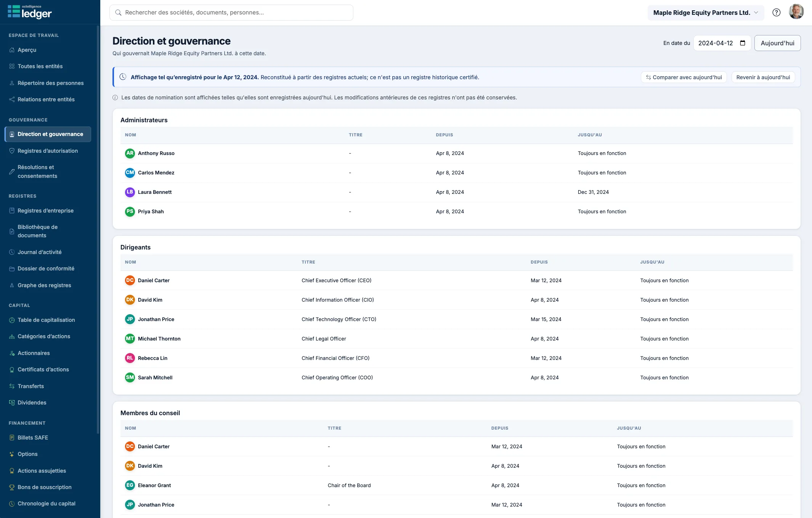Click the Toutes les entités grid icon
Screen dimensions: 812x518
12,66
